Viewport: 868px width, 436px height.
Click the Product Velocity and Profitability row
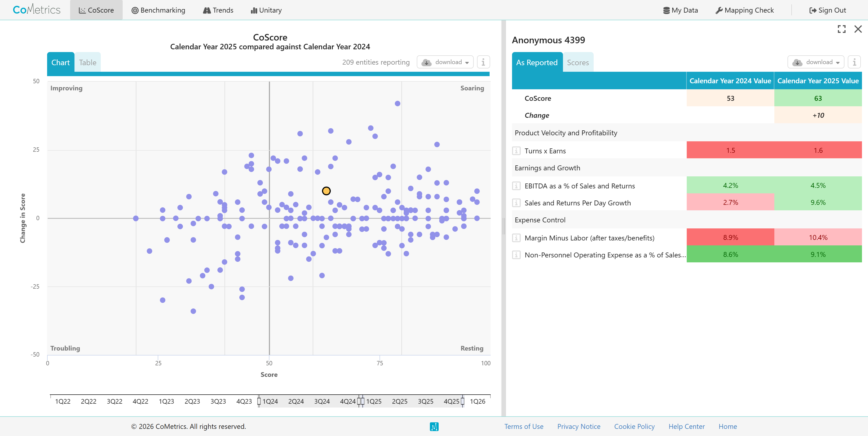(x=687, y=133)
